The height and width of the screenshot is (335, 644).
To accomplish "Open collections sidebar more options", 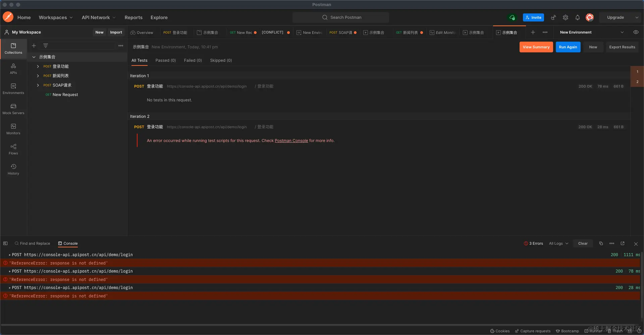I will [121, 46].
